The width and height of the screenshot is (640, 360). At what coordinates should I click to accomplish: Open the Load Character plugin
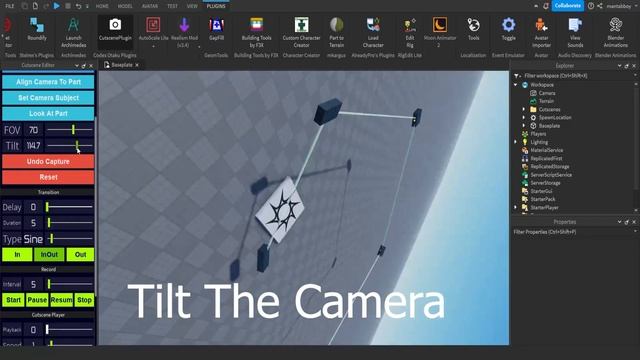click(x=373, y=33)
